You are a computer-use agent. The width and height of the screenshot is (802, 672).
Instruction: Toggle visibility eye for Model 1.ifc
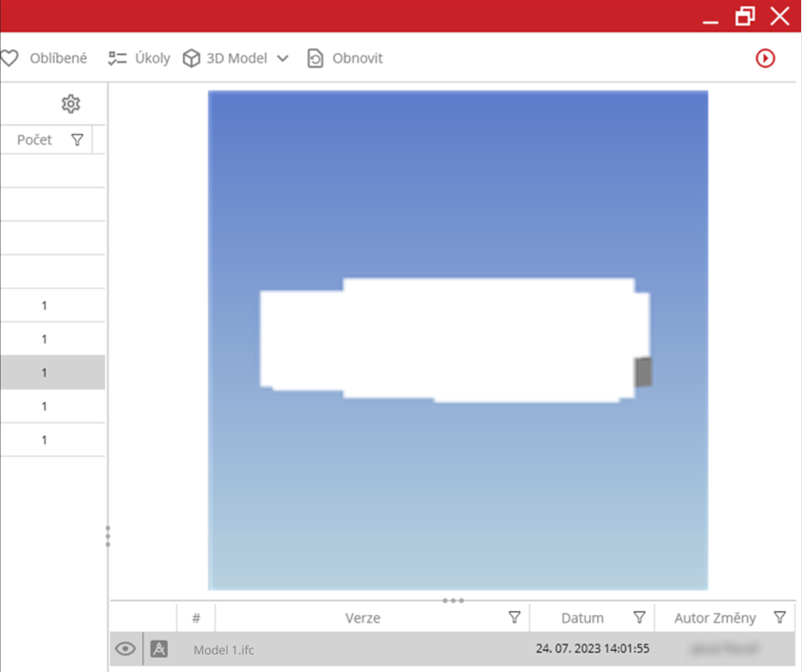125,649
